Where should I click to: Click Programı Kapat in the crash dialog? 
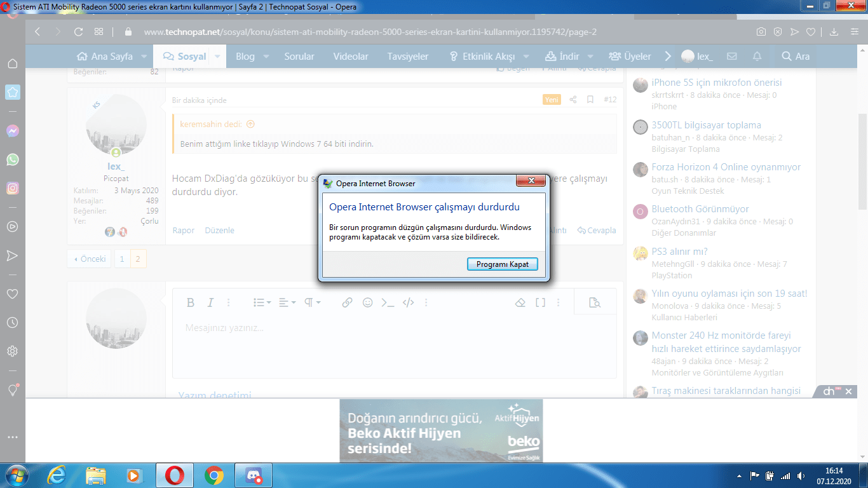(x=502, y=264)
